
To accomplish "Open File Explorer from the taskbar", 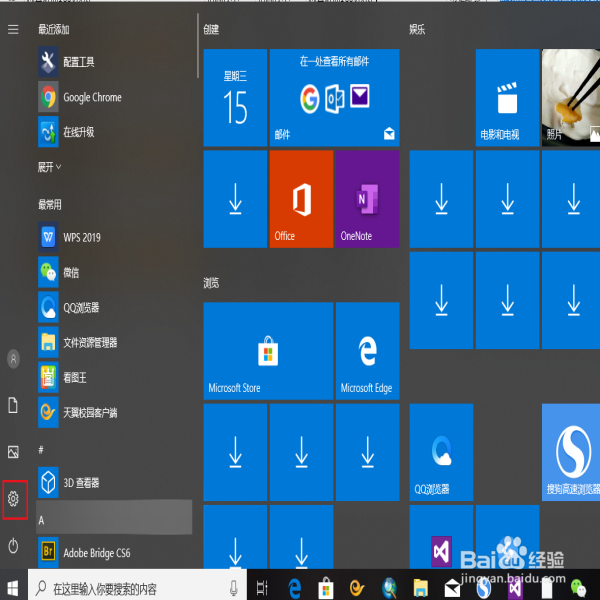I will (421, 588).
